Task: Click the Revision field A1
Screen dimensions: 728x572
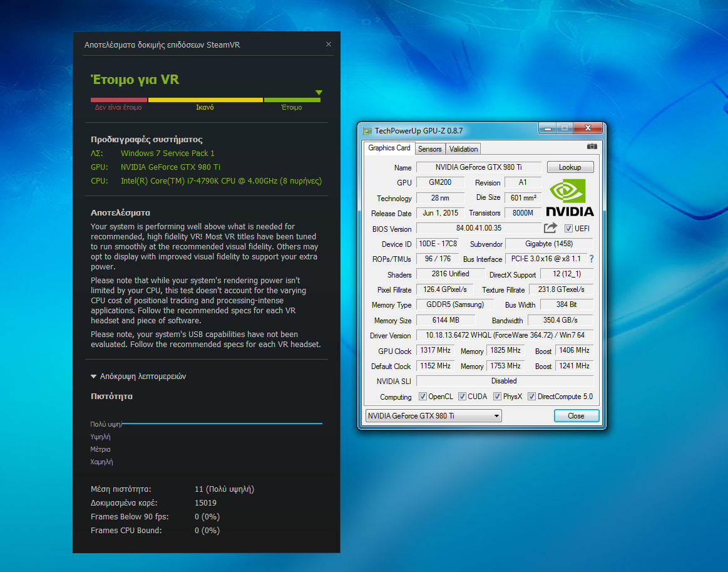Action: click(523, 182)
